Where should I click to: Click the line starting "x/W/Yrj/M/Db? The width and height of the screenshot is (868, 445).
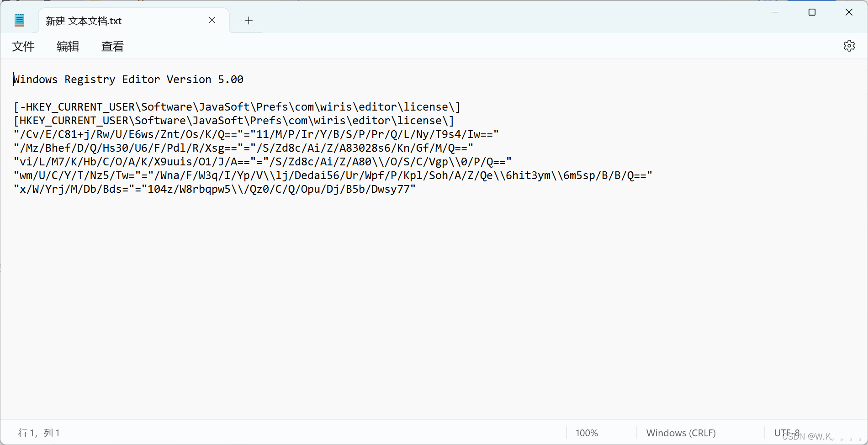tap(215, 189)
